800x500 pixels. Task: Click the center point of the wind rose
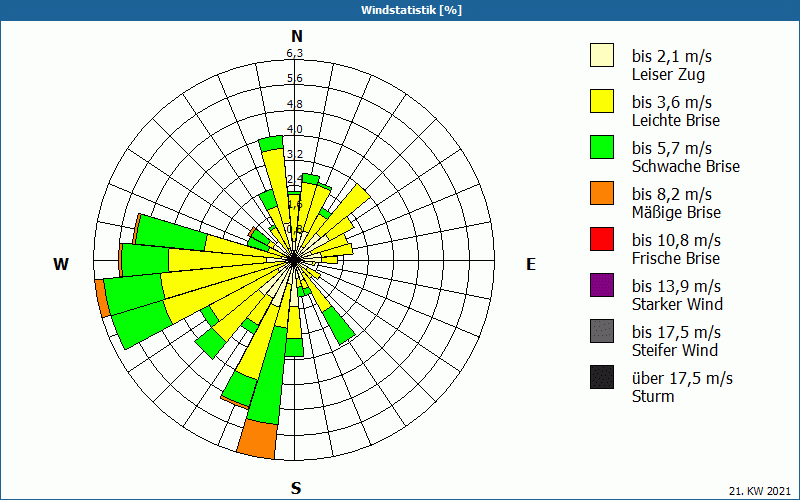[294, 260]
